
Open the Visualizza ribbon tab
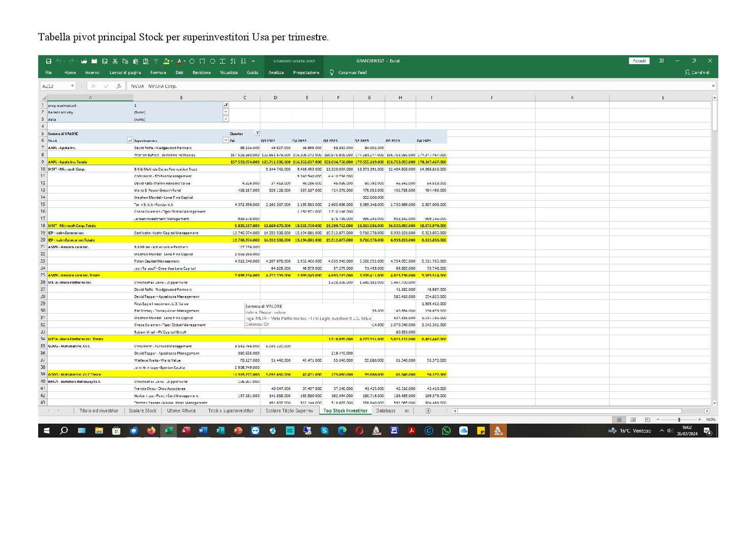pyautogui.click(x=229, y=73)
